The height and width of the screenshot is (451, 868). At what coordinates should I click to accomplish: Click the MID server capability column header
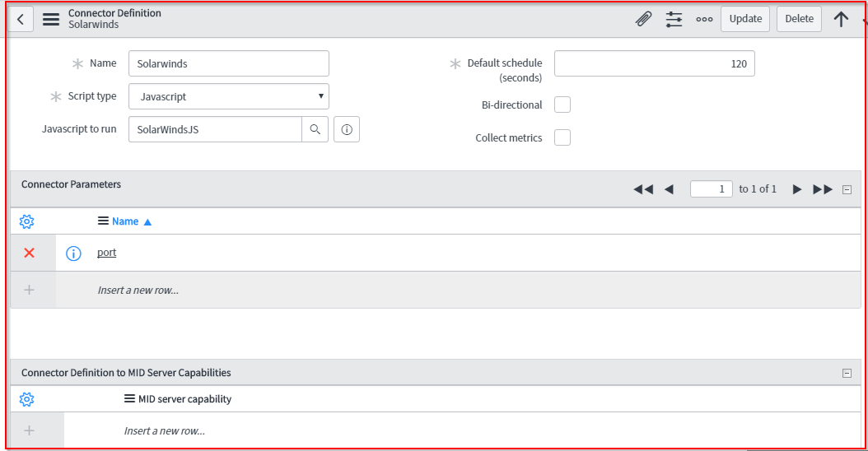click(185, 399)
